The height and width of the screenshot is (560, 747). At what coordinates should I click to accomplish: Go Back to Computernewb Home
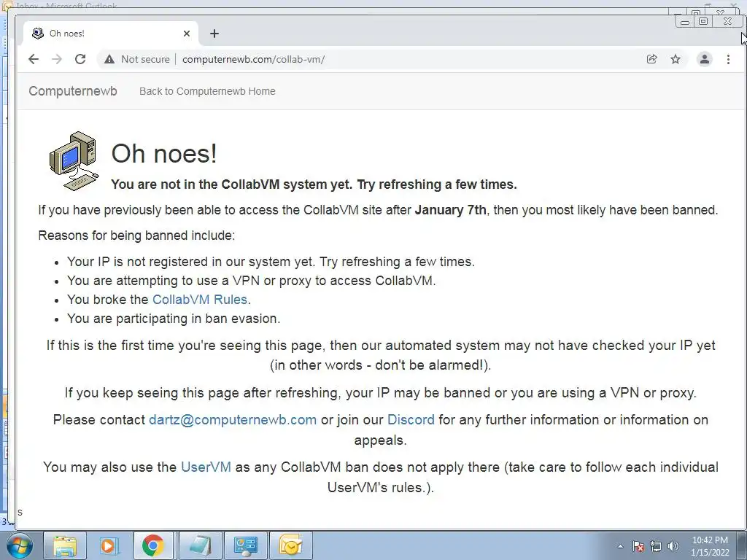point(207,91)
